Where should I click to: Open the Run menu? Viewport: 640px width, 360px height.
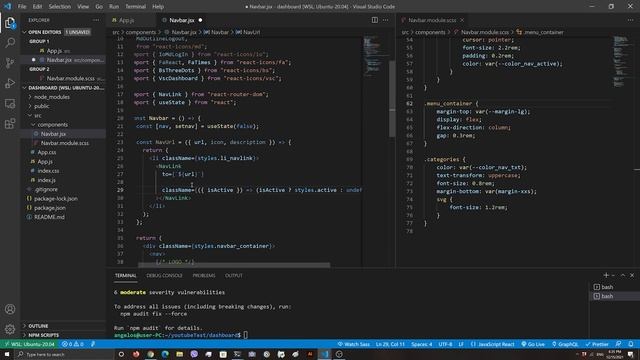[114, 7]
